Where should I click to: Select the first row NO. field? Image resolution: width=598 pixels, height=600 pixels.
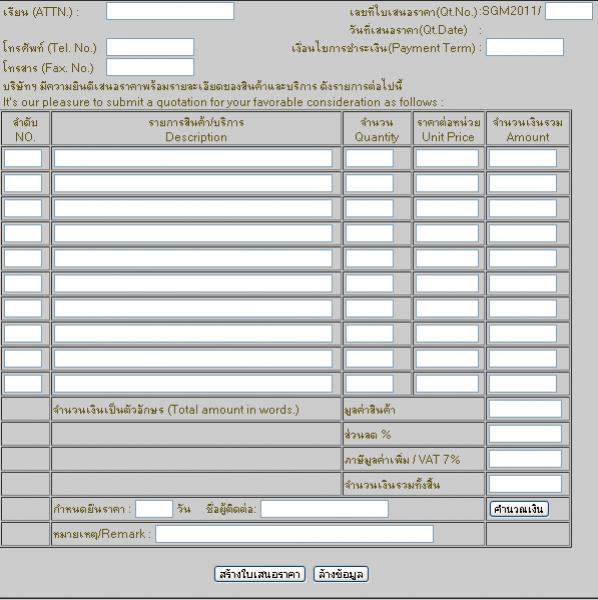[23, 158]
